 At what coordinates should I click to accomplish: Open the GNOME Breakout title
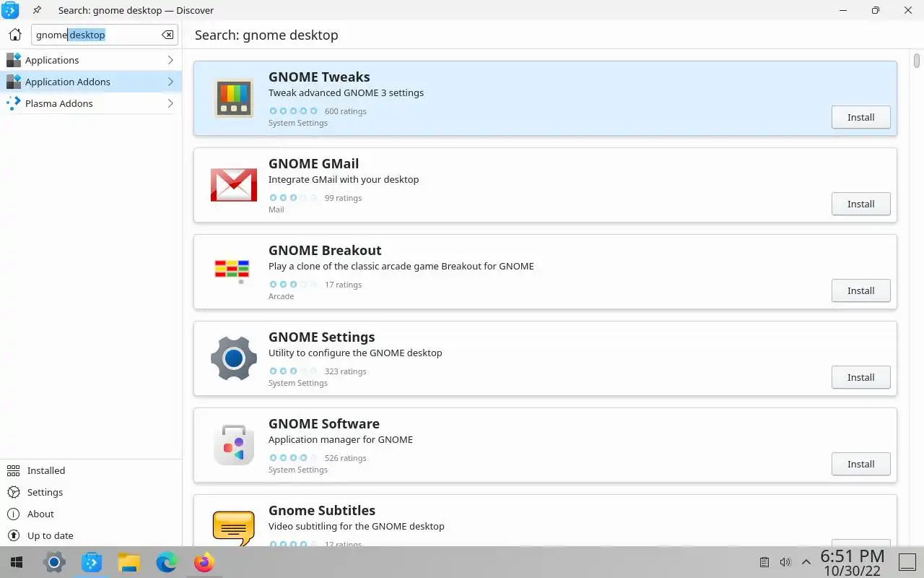325,250
